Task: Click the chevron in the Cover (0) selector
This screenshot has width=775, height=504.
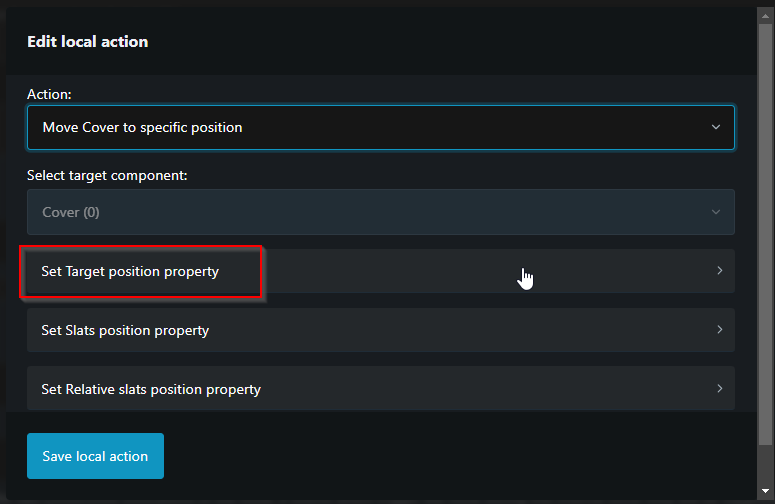Action: click(x=715, y=212)
